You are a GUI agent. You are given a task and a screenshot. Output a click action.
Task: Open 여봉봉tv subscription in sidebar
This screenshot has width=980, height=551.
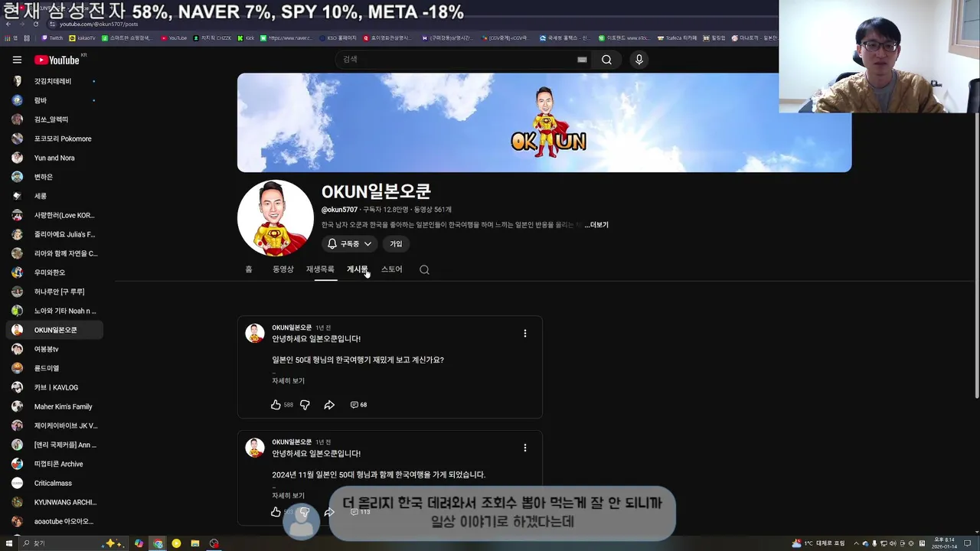click(x=54, y=349)
